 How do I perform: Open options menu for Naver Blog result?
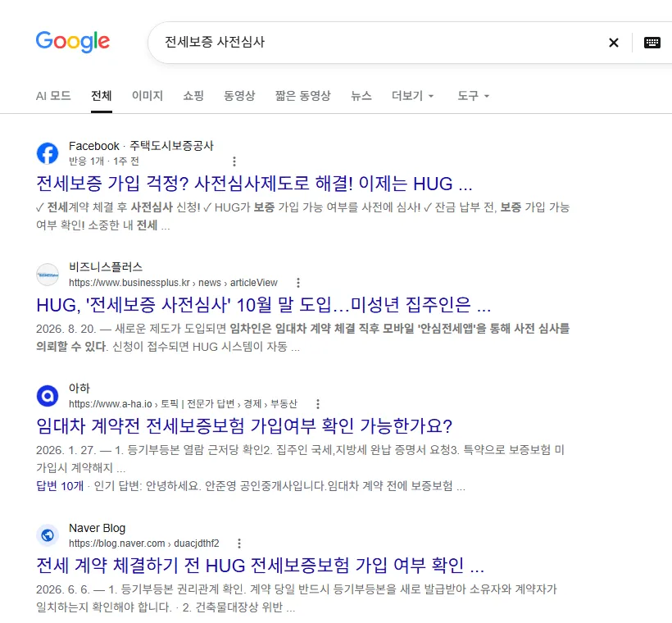pos(239,543)
